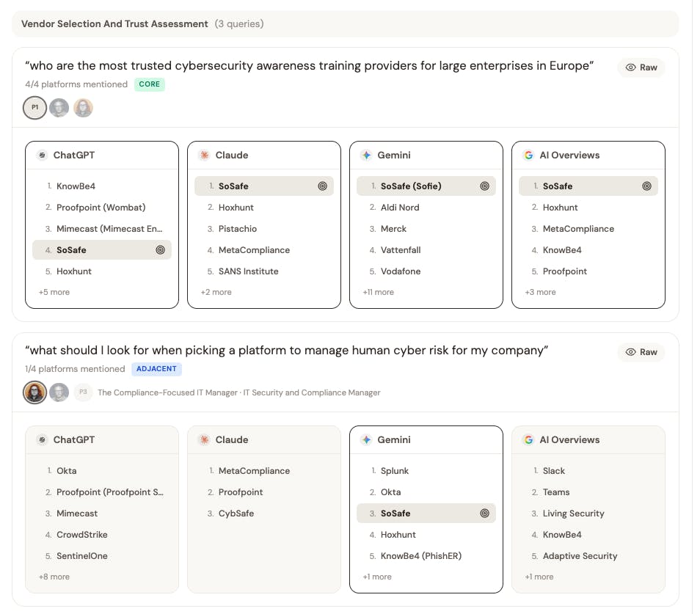The image size is (700, 614).
Task: Click the ADJACENT tag badge
Action: (x=157, y=369)
